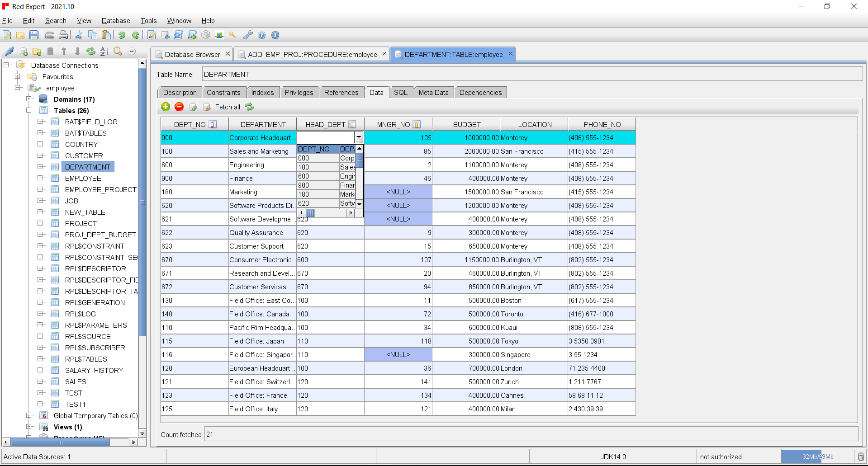
Task: Open the HEAD_DEPT cell dropdown arrow
Action: coord(359,137)
